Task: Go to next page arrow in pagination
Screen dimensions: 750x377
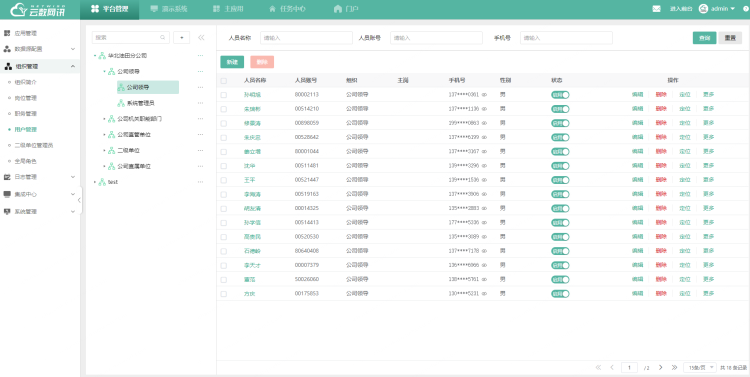Action: click(x=661, y=367)
